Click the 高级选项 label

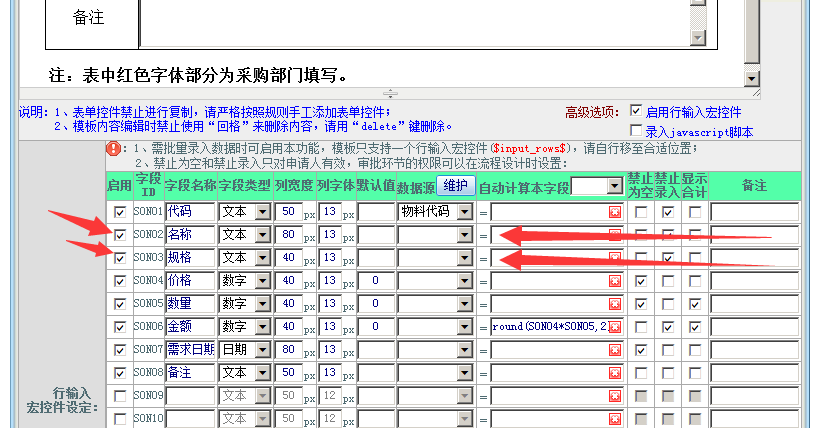tap(593, 112)
